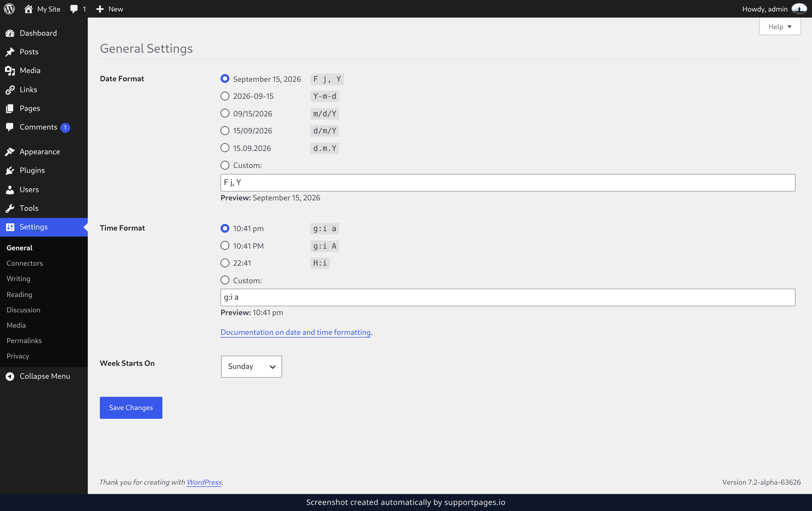The image size is (812, 511).
Task: Open the admin avatar in the top bar
Action: click(x=799, y=9)
